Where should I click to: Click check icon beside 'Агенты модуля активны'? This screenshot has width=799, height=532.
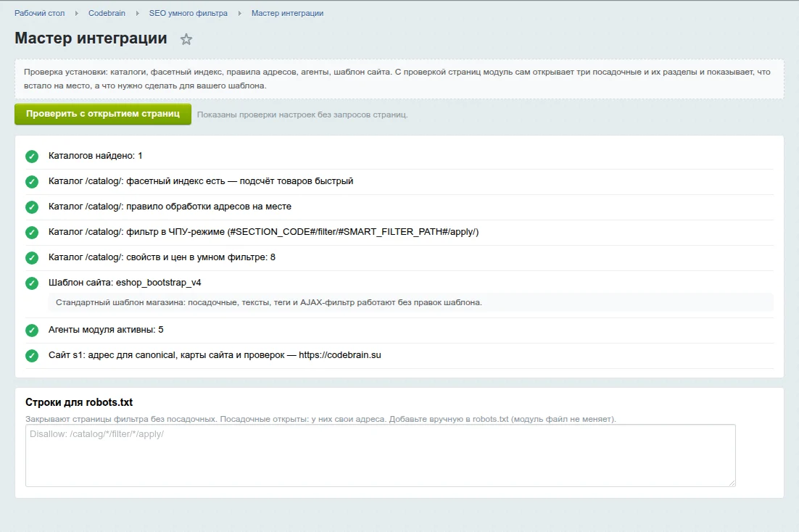pos(32,331)
